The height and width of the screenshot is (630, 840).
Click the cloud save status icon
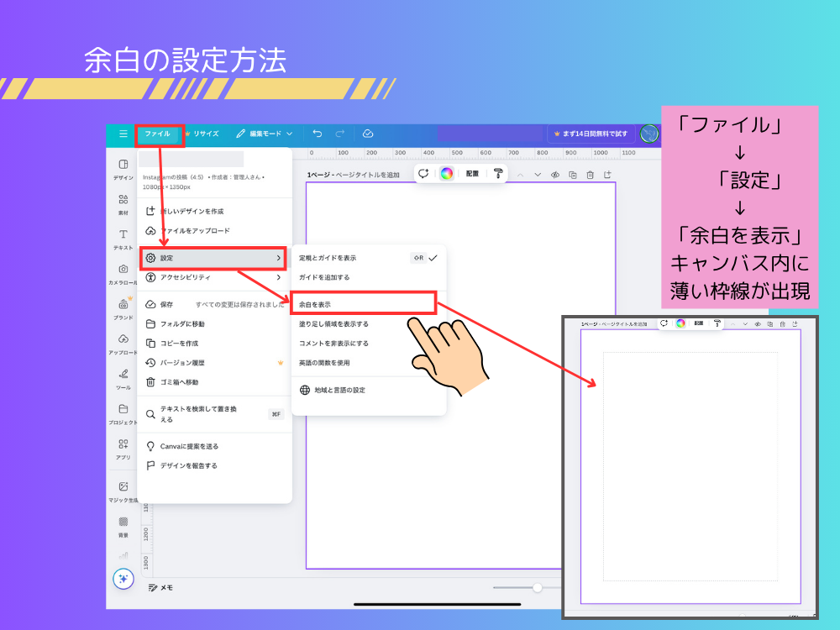(368, 134)
